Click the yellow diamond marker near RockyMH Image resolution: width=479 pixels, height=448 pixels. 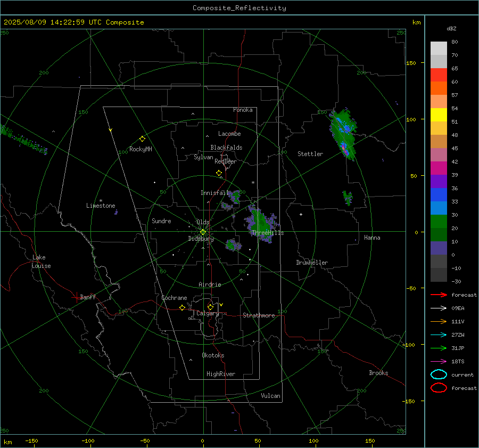click(x=142, y=139)
